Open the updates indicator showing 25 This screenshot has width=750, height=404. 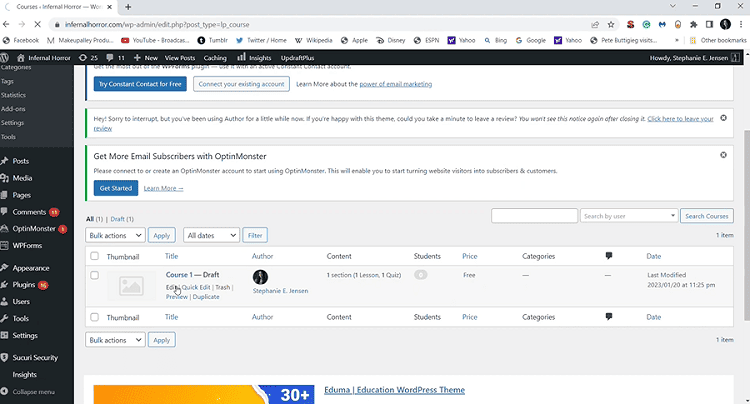point(88,58)
